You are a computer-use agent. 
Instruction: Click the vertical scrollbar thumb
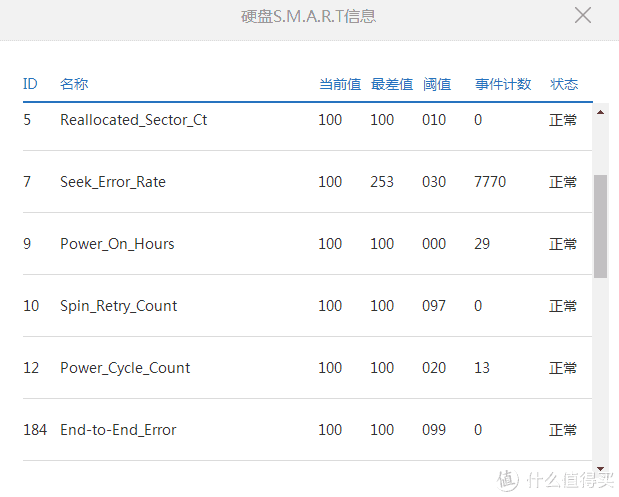click(x=600, y=227)
